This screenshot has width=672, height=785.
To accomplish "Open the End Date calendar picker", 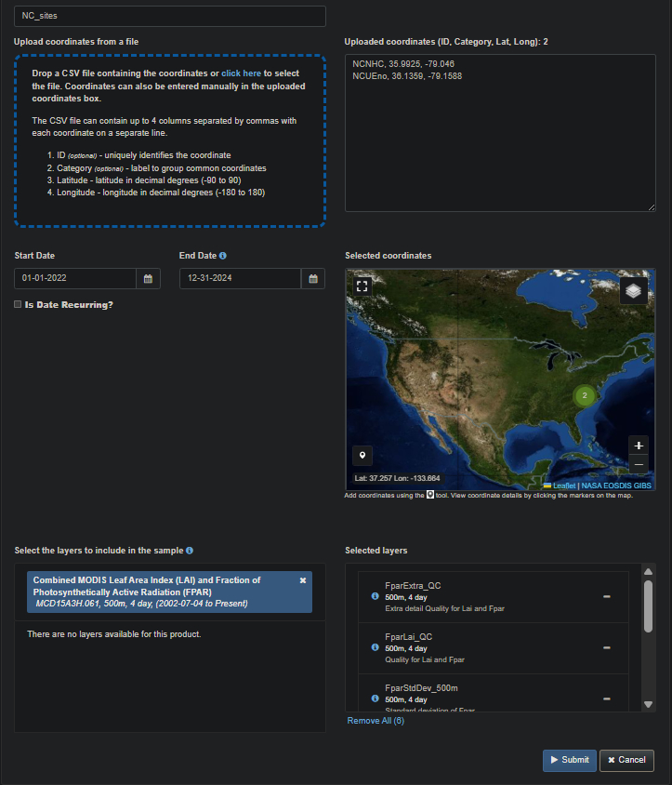I will tap(313, 278).
